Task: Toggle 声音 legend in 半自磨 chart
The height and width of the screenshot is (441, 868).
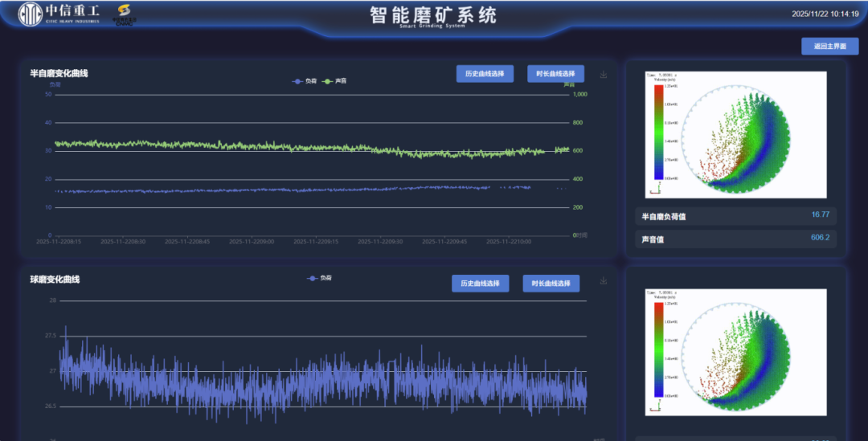Action: click(x=335, y=81)
